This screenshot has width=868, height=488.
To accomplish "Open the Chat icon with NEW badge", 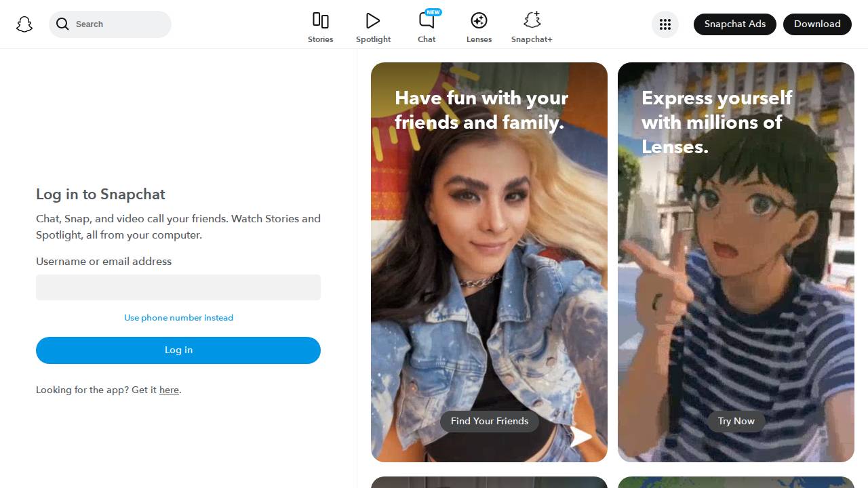I will (x=427, y=20).
